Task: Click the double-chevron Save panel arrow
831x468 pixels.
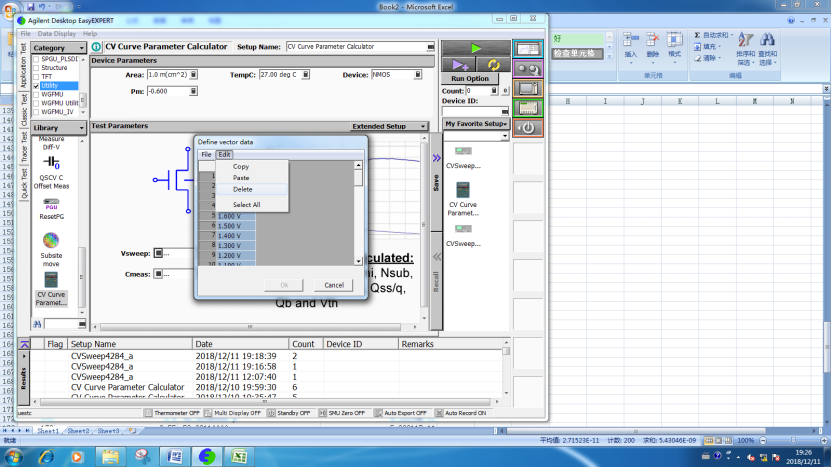Action: coord(436,158)
